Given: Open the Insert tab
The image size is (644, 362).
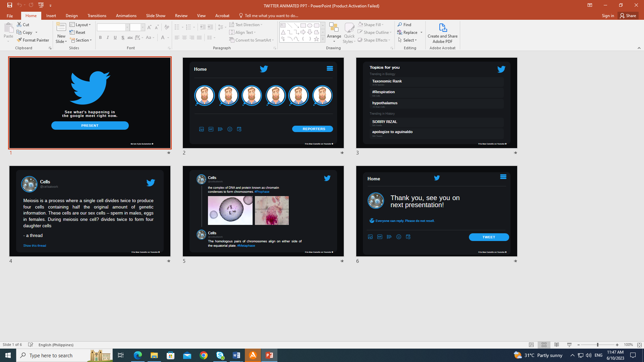Looking at the screenshot, I should point(51,16).
